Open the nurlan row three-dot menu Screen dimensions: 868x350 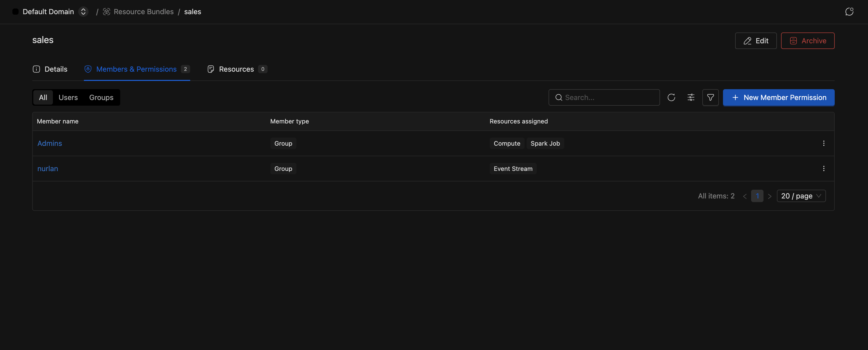(x=824, y=169)
